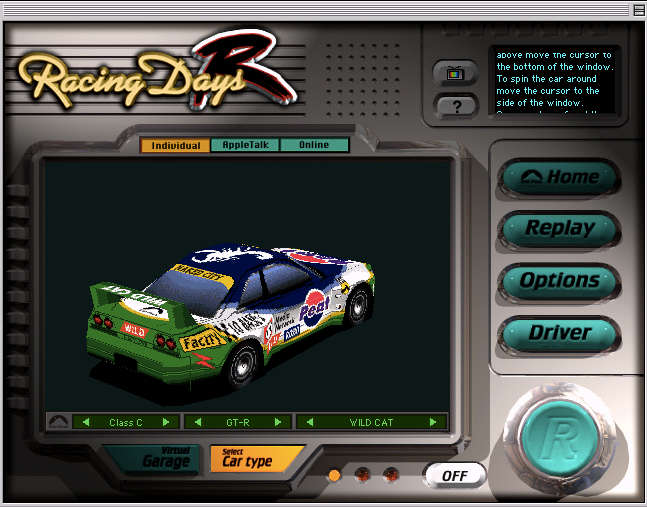Toggle the OFF switch
647x507 pixels.
pyautogui.click(x=455, y=476)
